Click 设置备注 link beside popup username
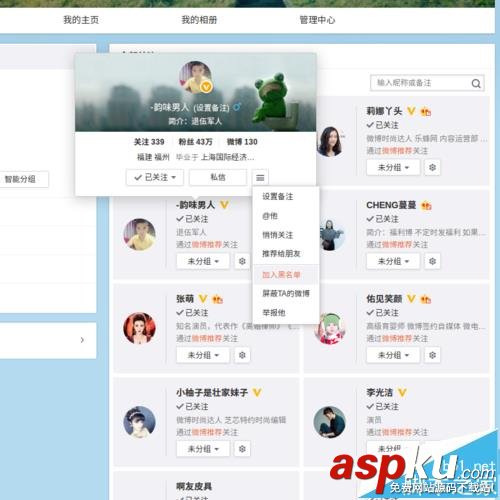500x500 pixels. click(x=212, y=108)
